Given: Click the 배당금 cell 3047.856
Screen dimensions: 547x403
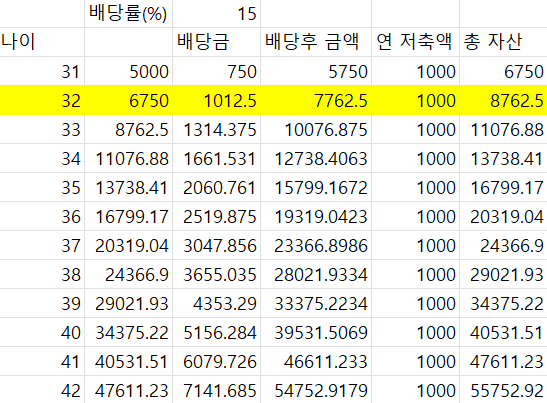Looking at the screenshot, I should (x=216, y=245).
